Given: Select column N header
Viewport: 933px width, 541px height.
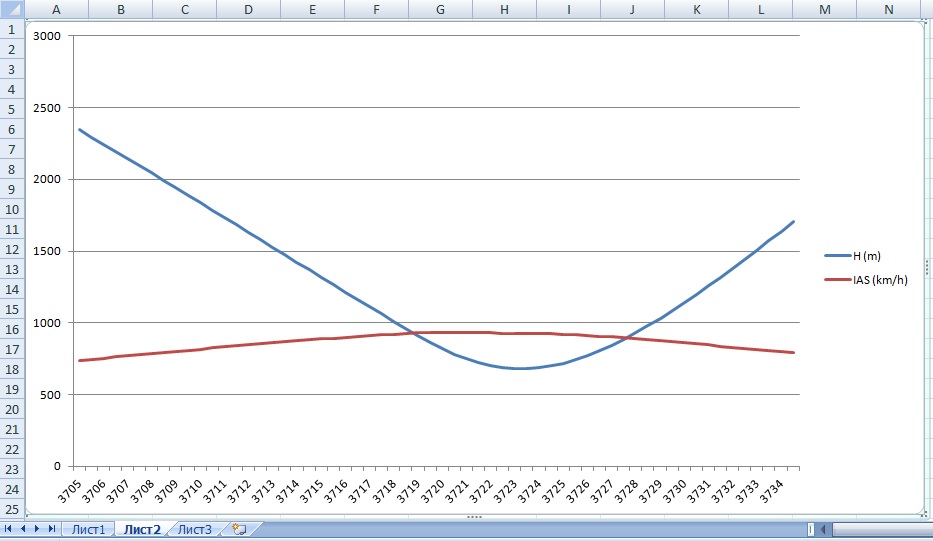Looking at the screenshot, I should coord(888,10).
